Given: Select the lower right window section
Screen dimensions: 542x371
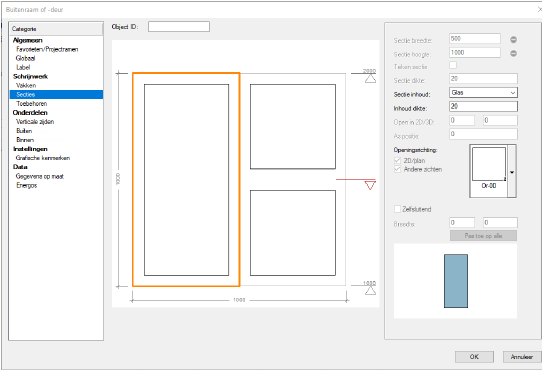Looking at the screenshot, I should coord(293,233).
